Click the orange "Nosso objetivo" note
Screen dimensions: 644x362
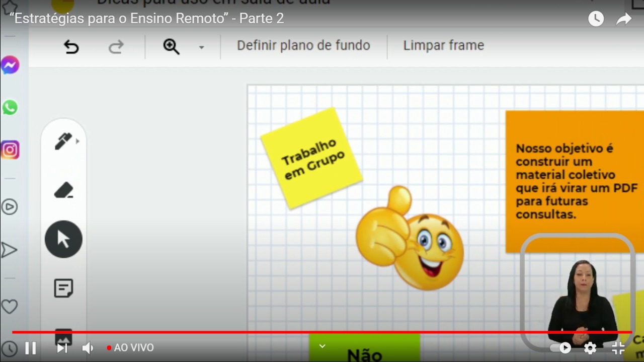point(575,181)
